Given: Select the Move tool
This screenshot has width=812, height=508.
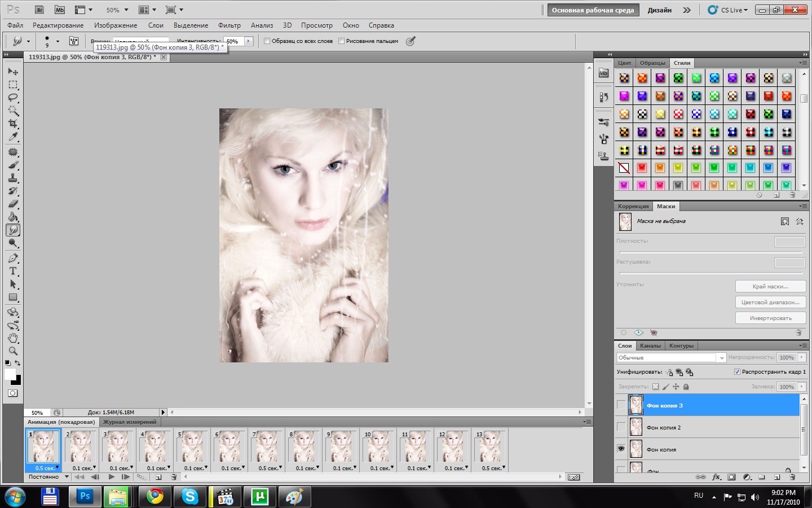Looking at the screenshot, I should (13, 72).
